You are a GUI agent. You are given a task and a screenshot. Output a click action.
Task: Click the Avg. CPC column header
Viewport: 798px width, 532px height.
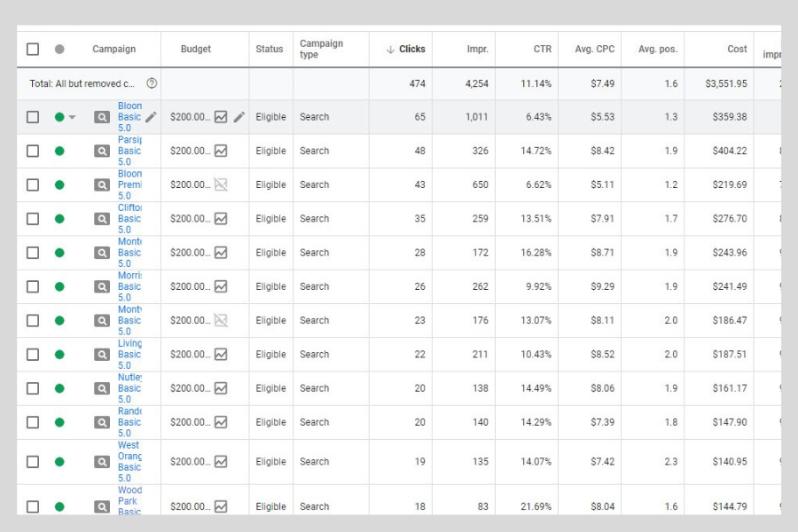pos(593,49)
